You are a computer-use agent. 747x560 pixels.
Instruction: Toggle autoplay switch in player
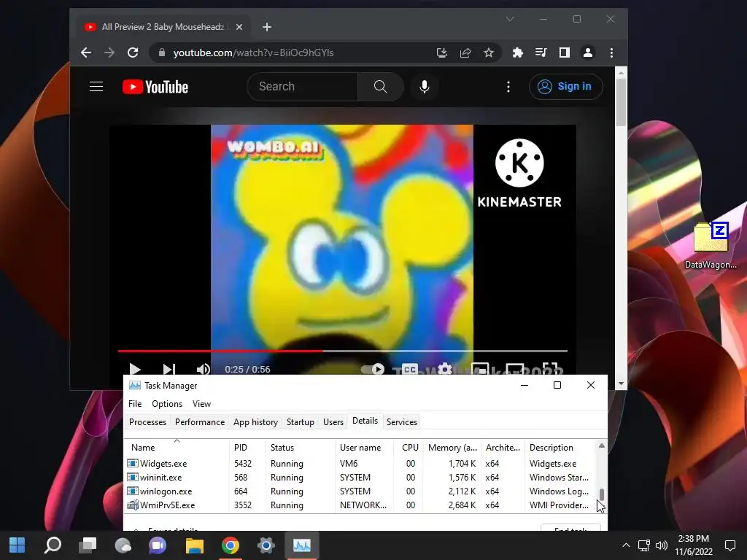(x=373, y=369)
